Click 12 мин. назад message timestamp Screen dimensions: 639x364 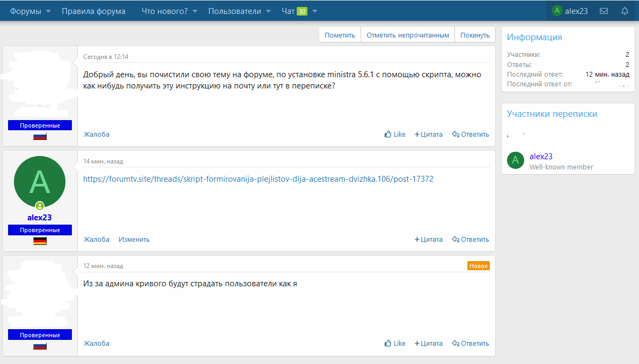coord(103,266)
